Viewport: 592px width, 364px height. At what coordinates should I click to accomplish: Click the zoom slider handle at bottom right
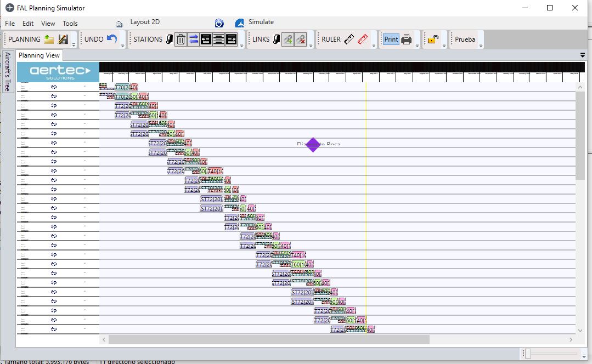528,354
